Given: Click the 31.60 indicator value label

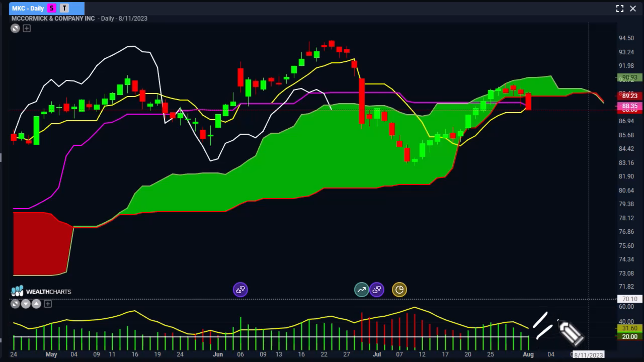Looking at the screenshot, I should click(630, 328).
